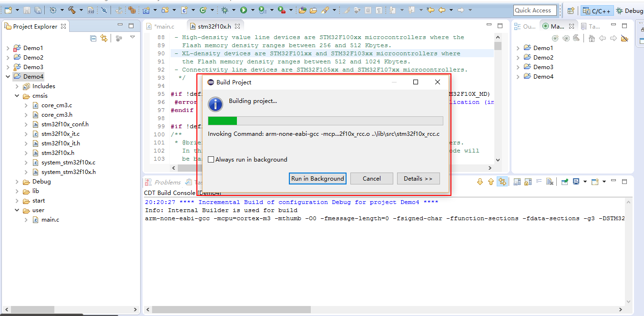
Task: Expand the Demo2 project in Project Explorer
Action: 8,58
